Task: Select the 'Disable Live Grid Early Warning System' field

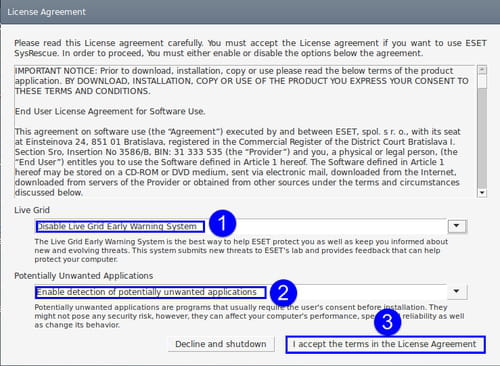Action: pos(241,226)
